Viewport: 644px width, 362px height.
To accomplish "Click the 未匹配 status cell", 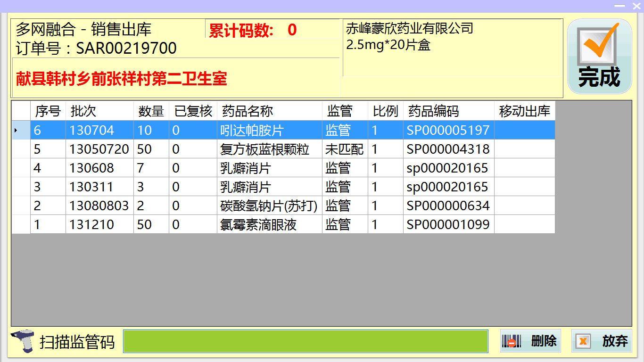I will click(345, 149).
